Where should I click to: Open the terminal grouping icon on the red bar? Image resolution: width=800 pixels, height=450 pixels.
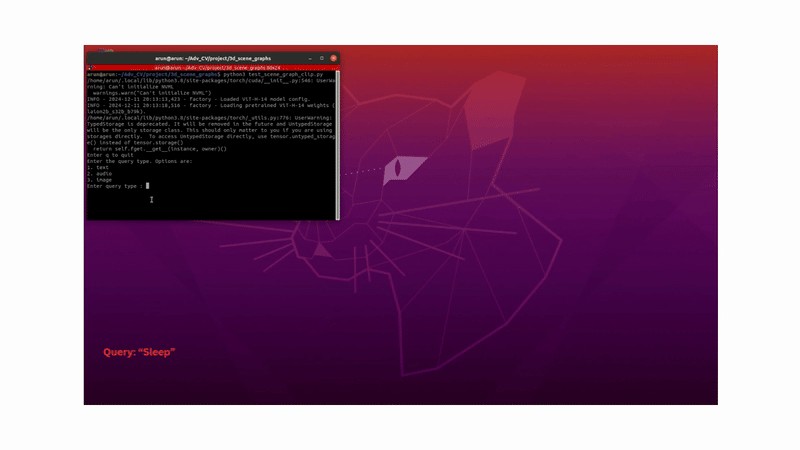tap(91, 67)
